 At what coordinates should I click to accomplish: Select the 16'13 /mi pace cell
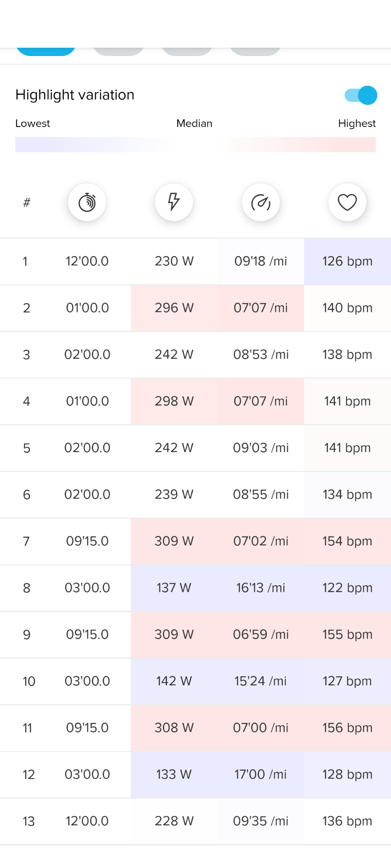[261, 588]
